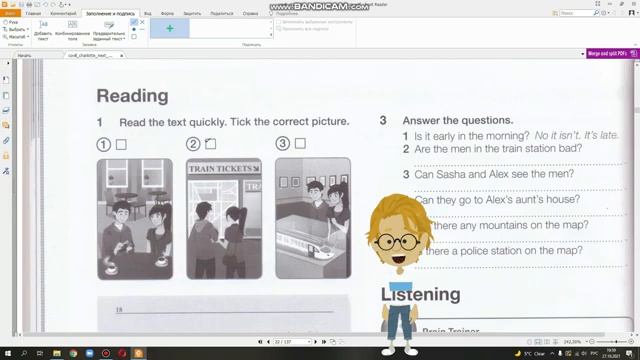Open the layers sidebar panel
This screenshot has height=360, width=640.
[6, 110]
